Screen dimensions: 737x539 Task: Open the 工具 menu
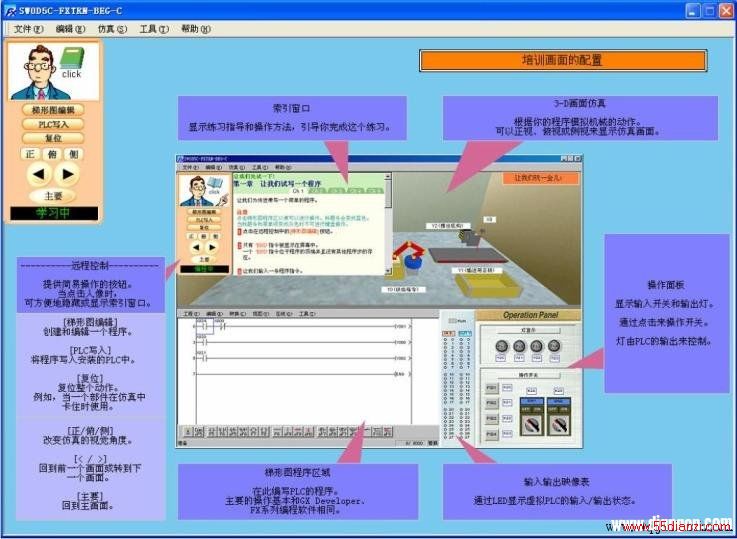pyautogui.click(x=154, y=29)
